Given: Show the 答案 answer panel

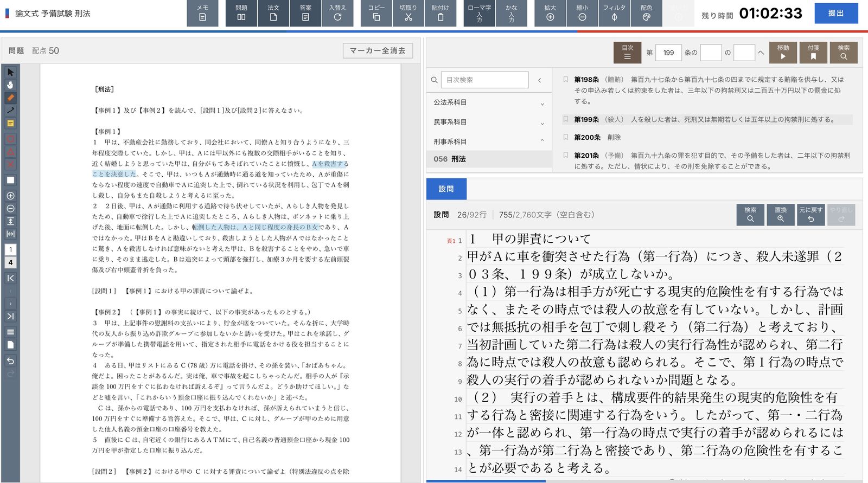Looking at the screenshot, I should tap(305, 13).
